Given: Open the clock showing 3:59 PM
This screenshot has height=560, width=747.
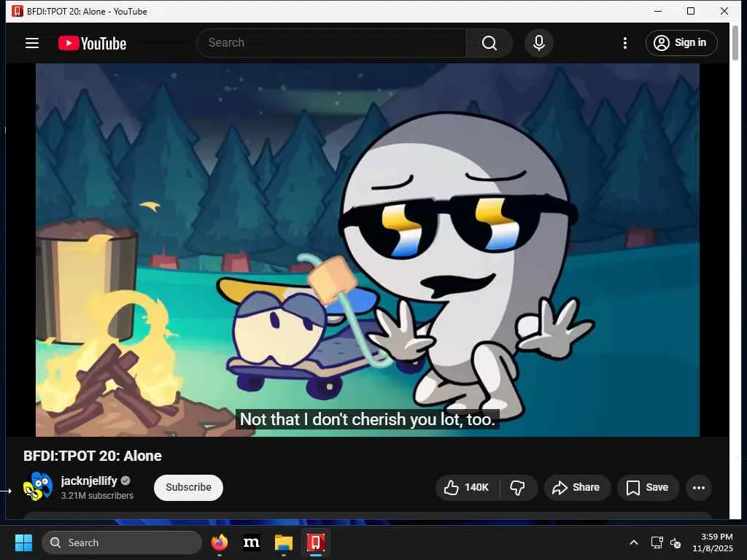Looking at the screenshot, I should click(713, 542).
